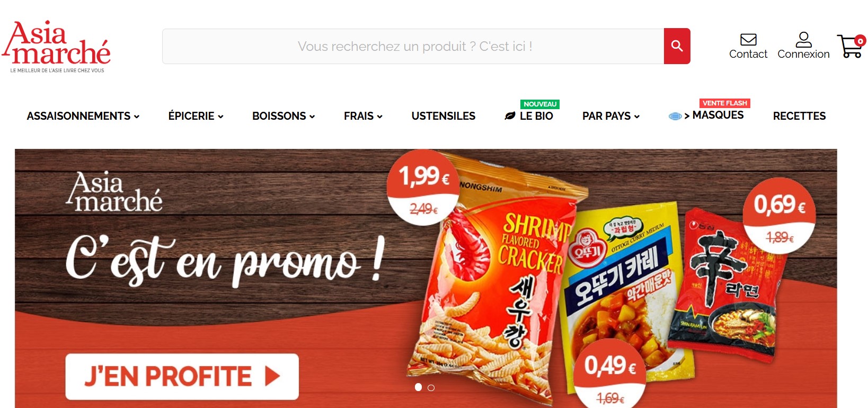Viewport: 868px width, 408px height.
Task: Click the Asia marché logo in header
Action: tap(56, 47)
